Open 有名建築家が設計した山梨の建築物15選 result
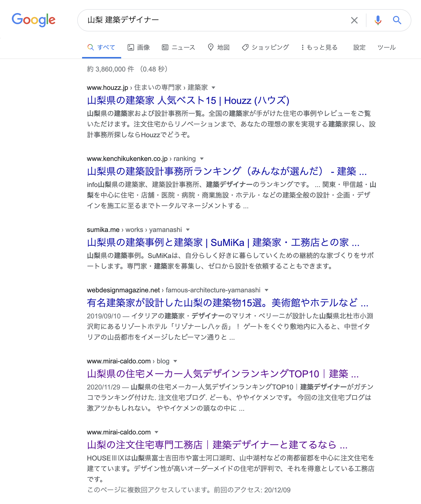This screenshot has height=504, width=421. tap(228, 303)
